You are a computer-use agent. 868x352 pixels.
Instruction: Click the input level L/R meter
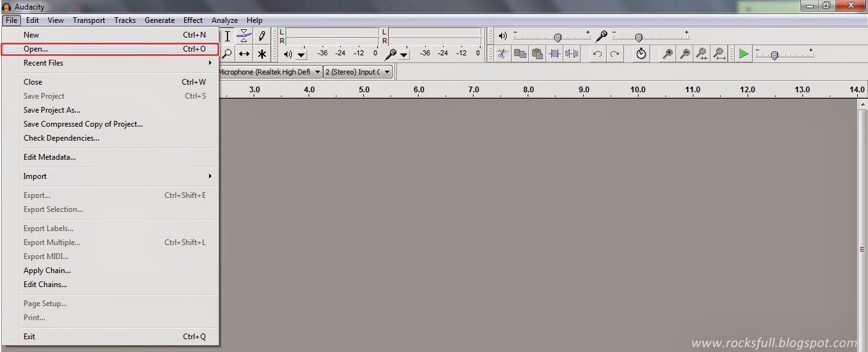coord(431,36)
